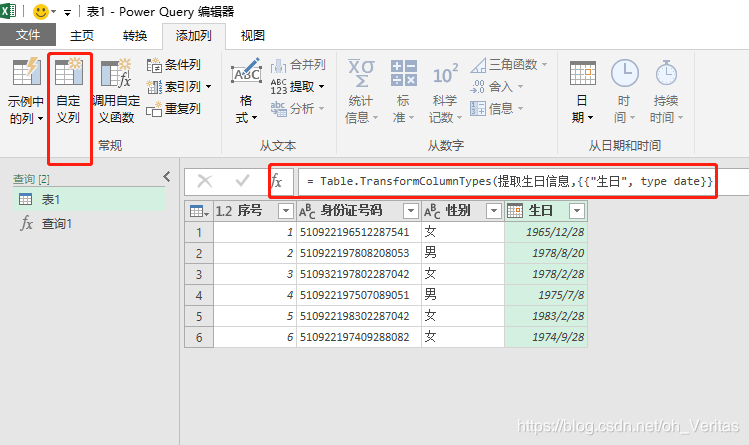
Task: Open the 性别 column filter dropdown
Action: pyautogui.click(x=494, y=211)
